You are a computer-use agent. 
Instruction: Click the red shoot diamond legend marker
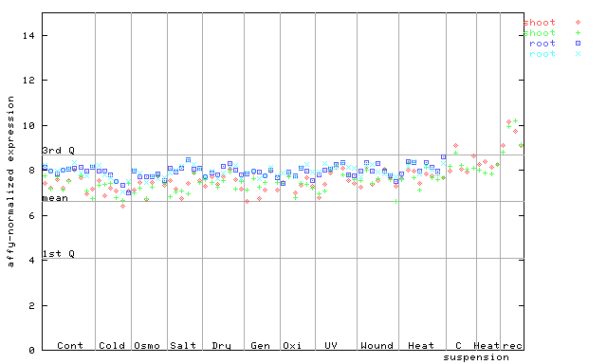click(578, 23)
